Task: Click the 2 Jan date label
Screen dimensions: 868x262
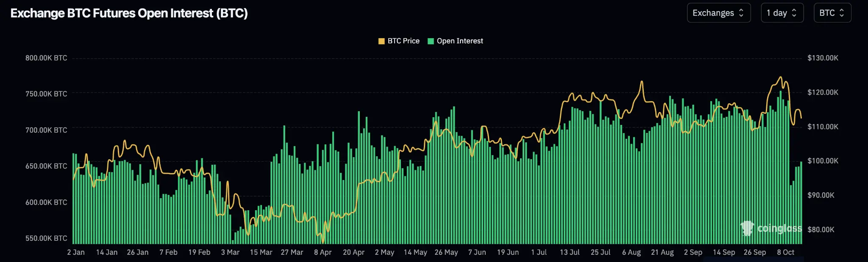Action: (76, 252)
